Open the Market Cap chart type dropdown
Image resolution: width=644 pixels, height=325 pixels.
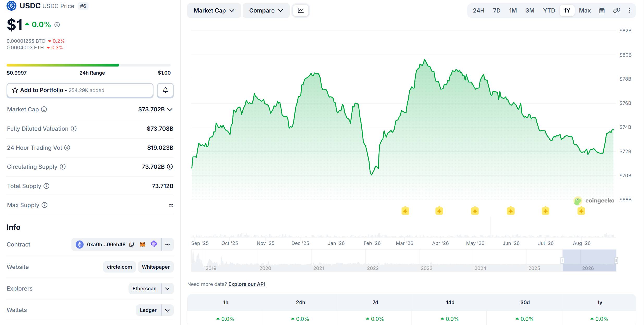point(214,11)
